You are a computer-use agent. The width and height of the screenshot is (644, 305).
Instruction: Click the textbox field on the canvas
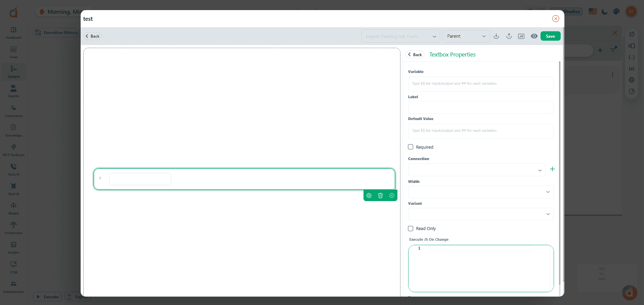[140, 179]
